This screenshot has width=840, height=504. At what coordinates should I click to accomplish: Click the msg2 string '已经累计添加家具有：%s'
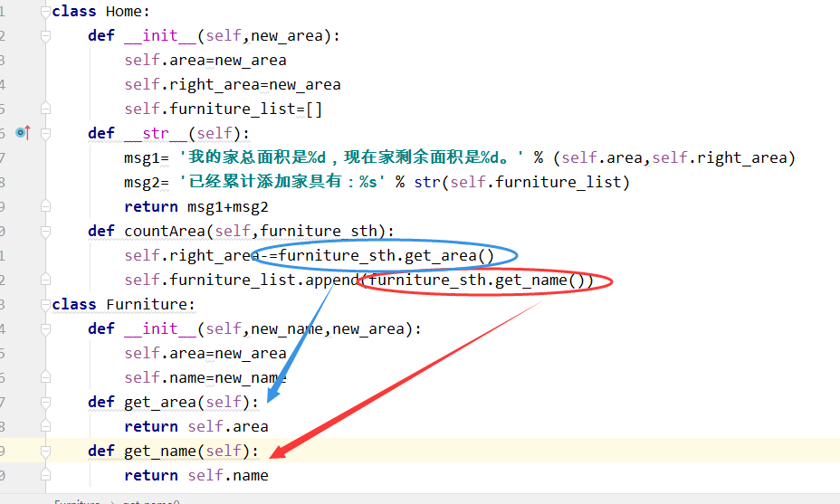(x=282, y=182)
